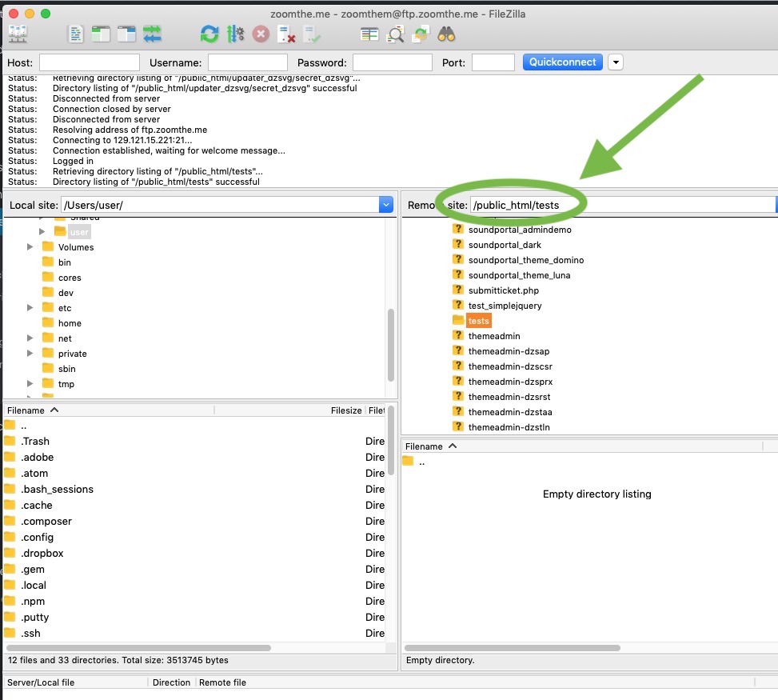
Task: Select soundportal_dark in remote tree
Action: [x=505, y=246]
